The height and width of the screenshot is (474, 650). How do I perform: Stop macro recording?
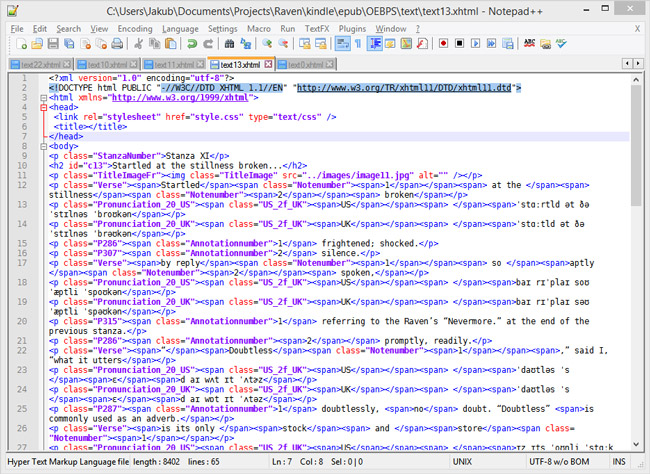point(459,44)
